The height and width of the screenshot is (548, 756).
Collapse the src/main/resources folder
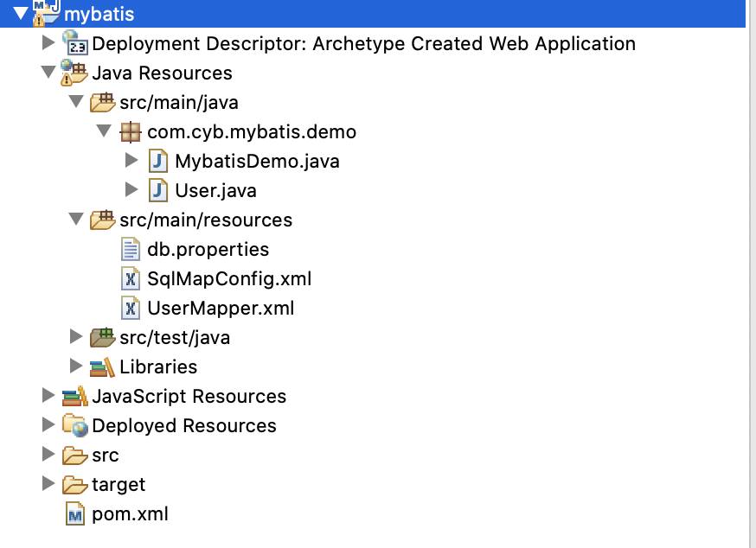tap(76, 220)
